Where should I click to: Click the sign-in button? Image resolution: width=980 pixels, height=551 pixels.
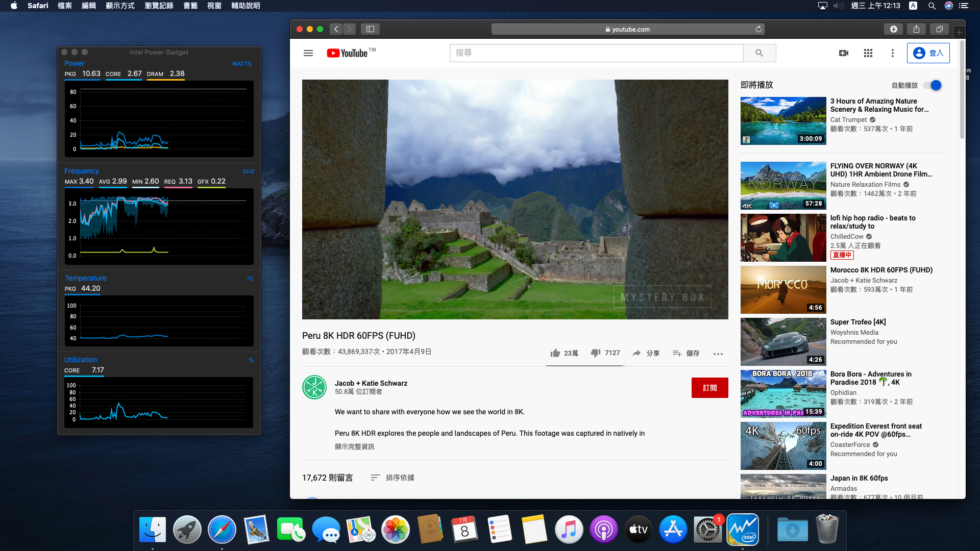pos(928,53)
